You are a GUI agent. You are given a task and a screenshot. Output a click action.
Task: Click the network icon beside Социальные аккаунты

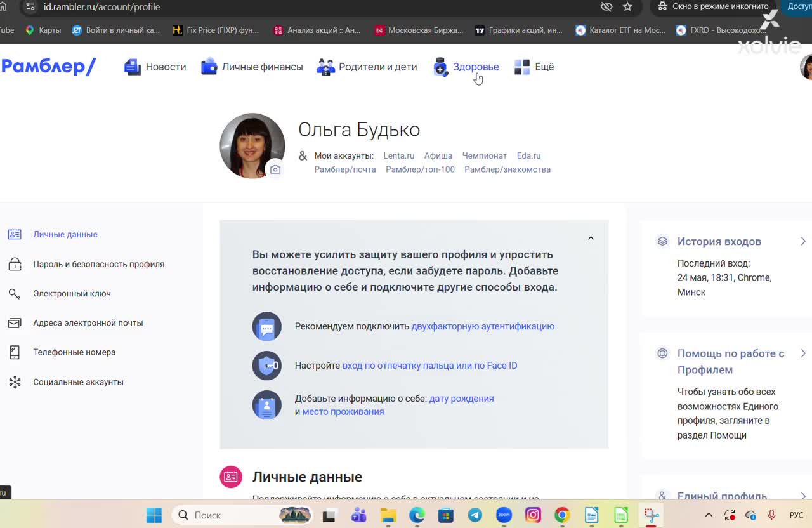[15, 382]
